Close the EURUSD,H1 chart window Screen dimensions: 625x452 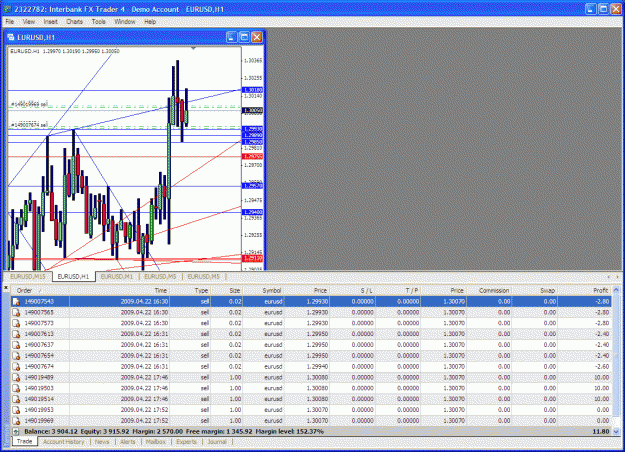257,37
